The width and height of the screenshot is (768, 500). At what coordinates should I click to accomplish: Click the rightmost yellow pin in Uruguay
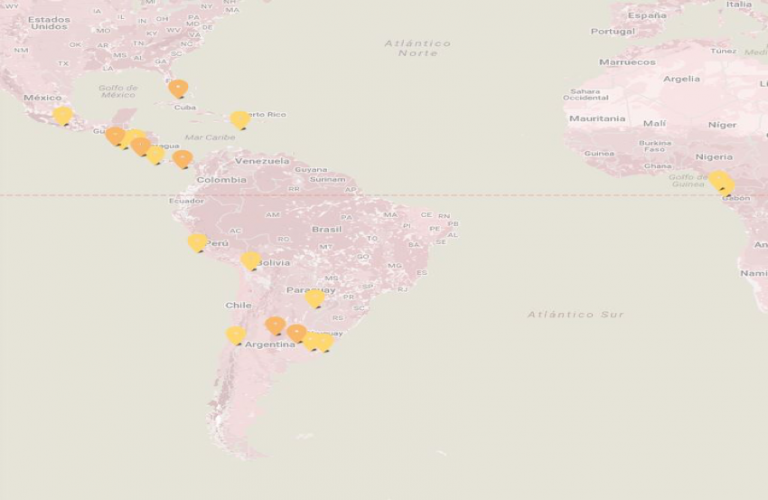(x=325, y=342)
